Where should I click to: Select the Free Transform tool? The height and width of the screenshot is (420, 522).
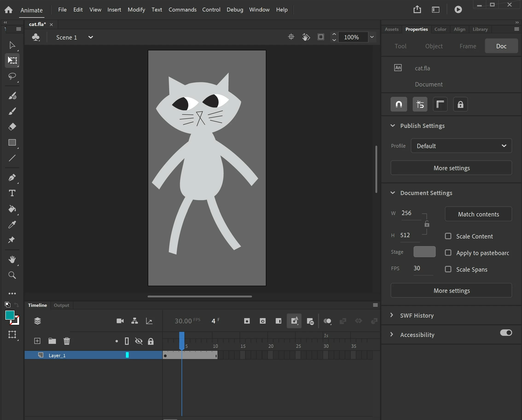pos(12,60)
